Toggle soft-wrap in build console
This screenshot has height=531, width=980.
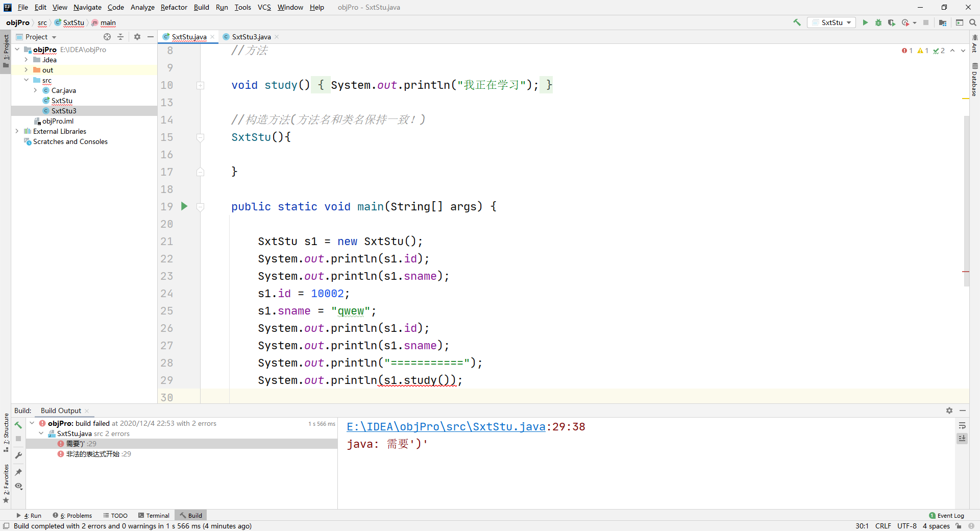point(962,426)
